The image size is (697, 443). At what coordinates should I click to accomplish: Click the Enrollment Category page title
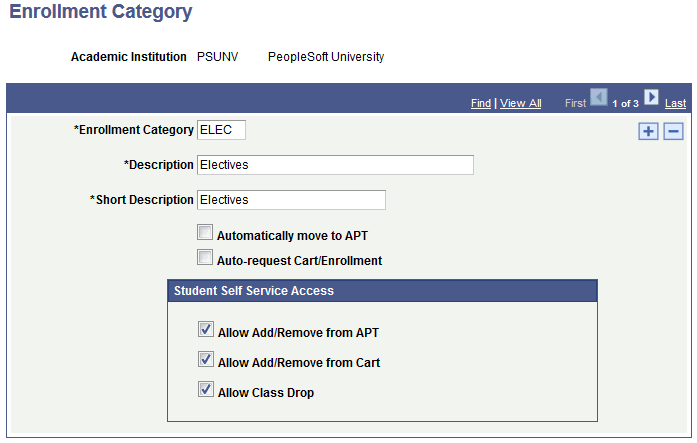coord(100,13)
